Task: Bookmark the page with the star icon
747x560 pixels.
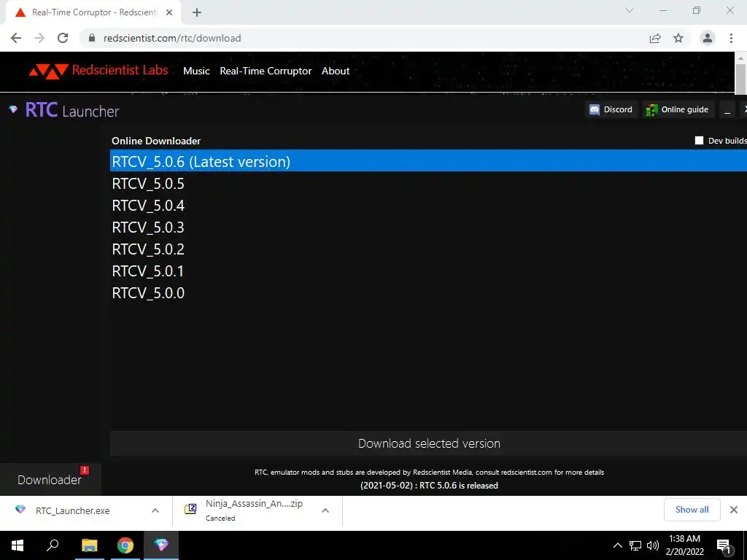Action: click(678, 38)
